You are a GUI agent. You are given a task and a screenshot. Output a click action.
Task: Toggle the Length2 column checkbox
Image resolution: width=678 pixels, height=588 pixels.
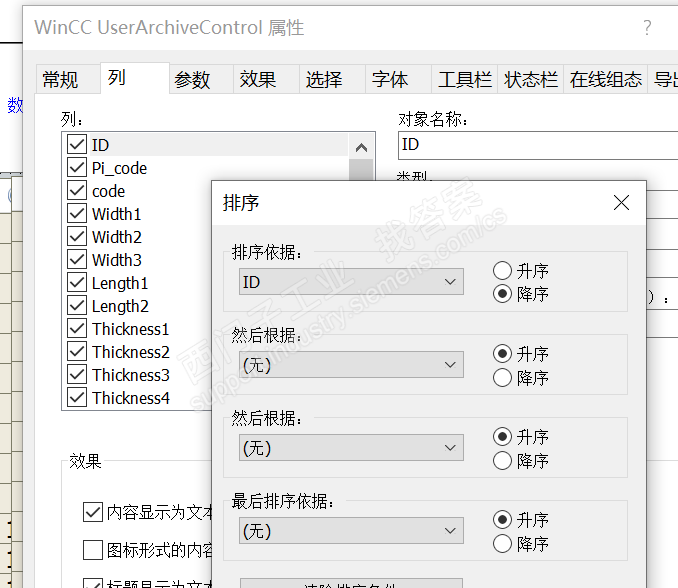77,305
